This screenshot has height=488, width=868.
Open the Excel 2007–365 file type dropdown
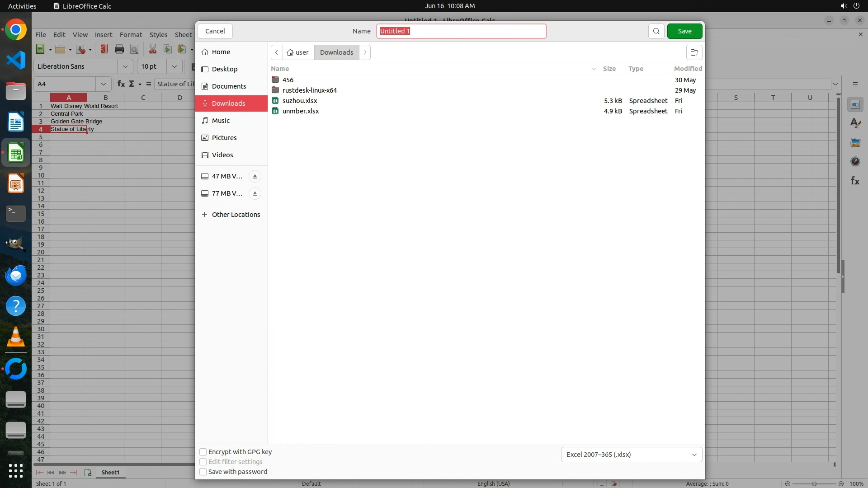631,455
